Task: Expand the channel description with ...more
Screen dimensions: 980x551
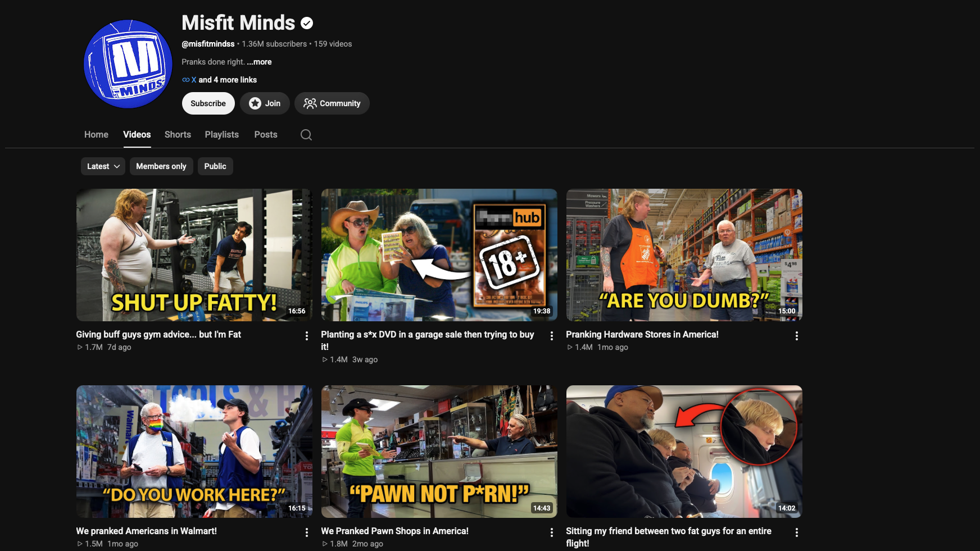Action: 259,62
